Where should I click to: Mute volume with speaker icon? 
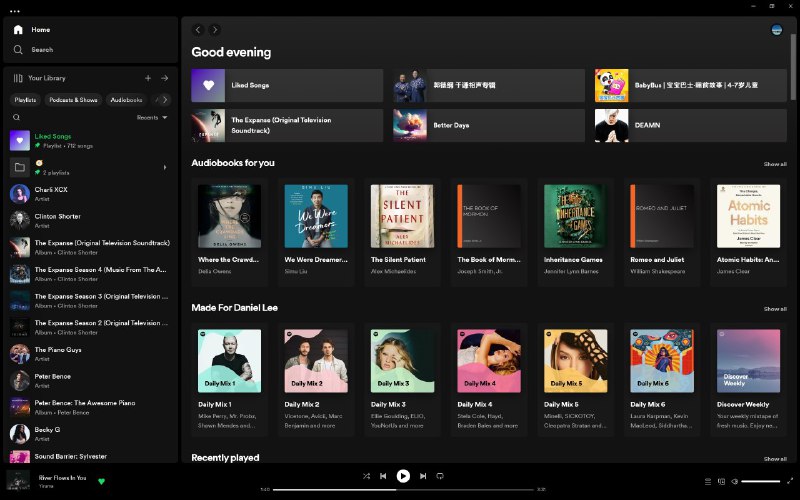(735, 481)
